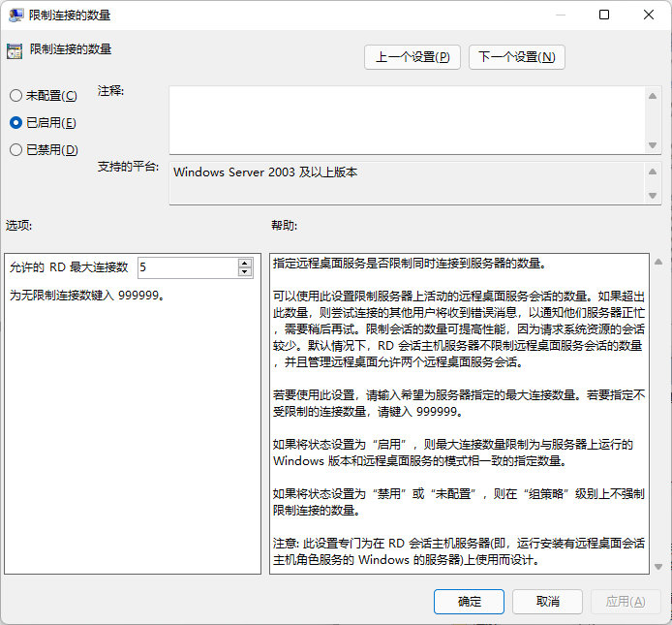Click the '注释:' label
The height and width of the screenshot is (625, 672).
[110, 90]
